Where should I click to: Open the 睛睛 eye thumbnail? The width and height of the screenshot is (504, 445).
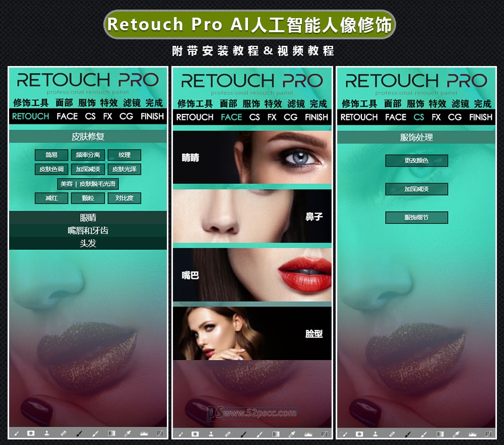click(252, 157)
